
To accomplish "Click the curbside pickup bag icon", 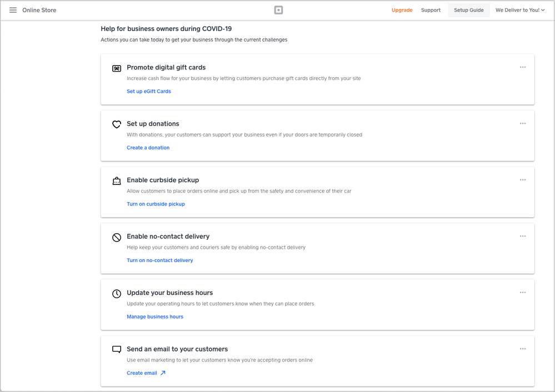I will [117, 181].
